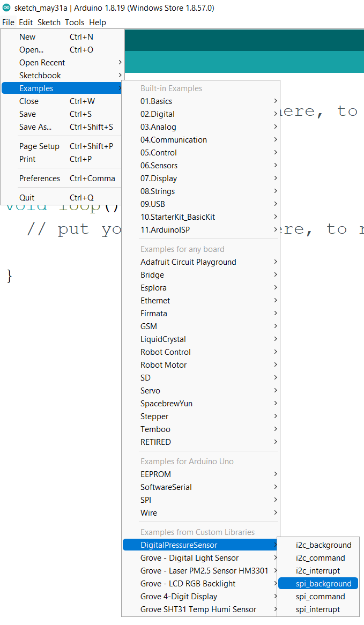Expand Grove - Digital Light Sensor examples

click(200, 558)
